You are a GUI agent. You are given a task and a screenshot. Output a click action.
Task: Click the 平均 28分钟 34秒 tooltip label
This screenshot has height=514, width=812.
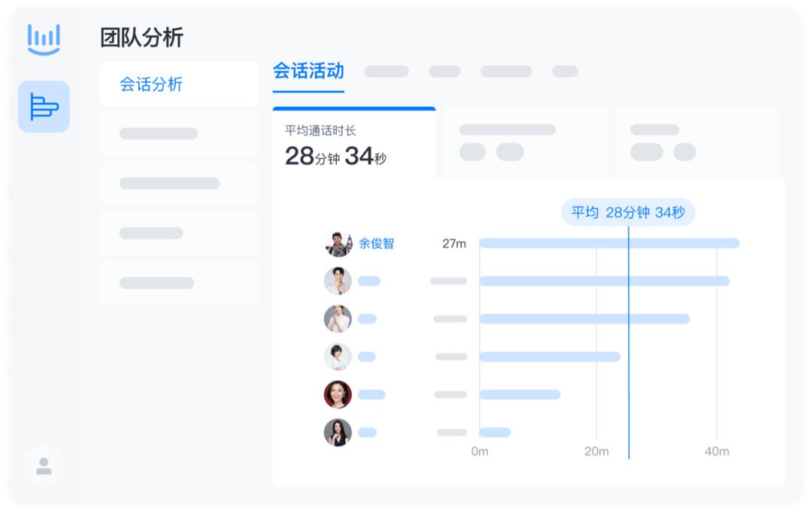628,212
